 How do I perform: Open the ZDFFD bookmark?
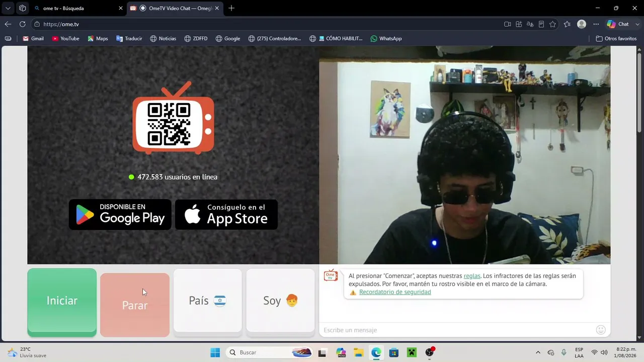click(x=196, y=38)
